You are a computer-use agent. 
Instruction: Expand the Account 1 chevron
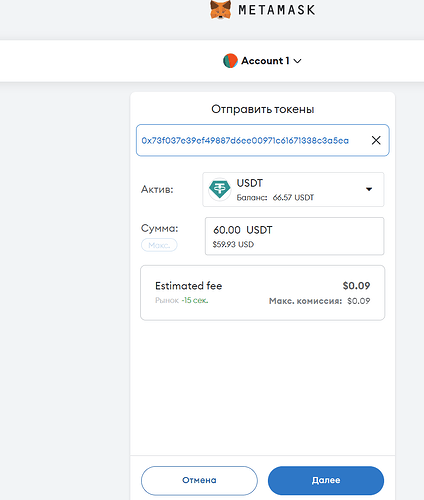pyautogui.click(x=297, y=61)
